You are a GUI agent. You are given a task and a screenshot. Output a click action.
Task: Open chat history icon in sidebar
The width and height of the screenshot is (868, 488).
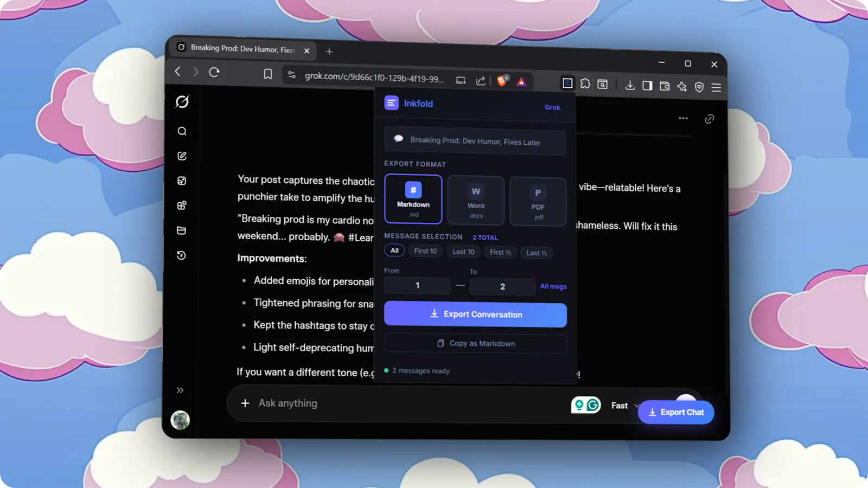click(x=182, y=255)
